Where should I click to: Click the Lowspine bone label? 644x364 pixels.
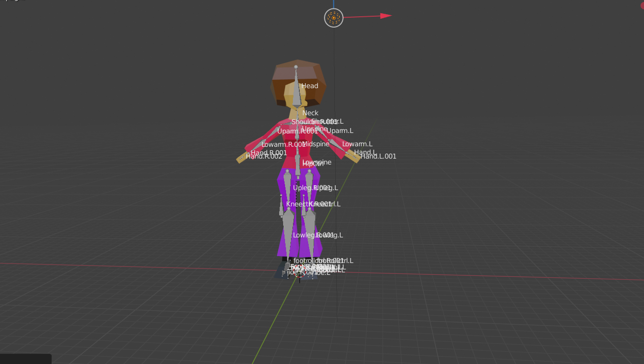point(318,162)
